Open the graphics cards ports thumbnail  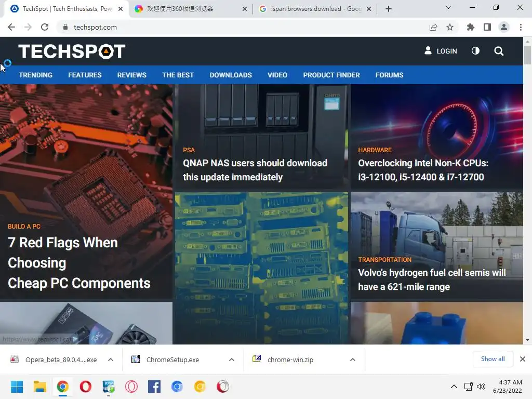262,268
